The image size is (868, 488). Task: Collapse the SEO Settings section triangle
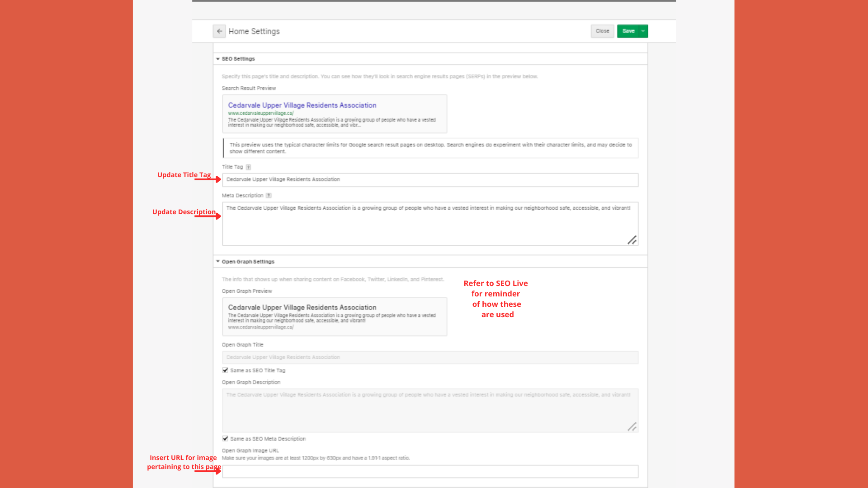[x=218, y=59]
